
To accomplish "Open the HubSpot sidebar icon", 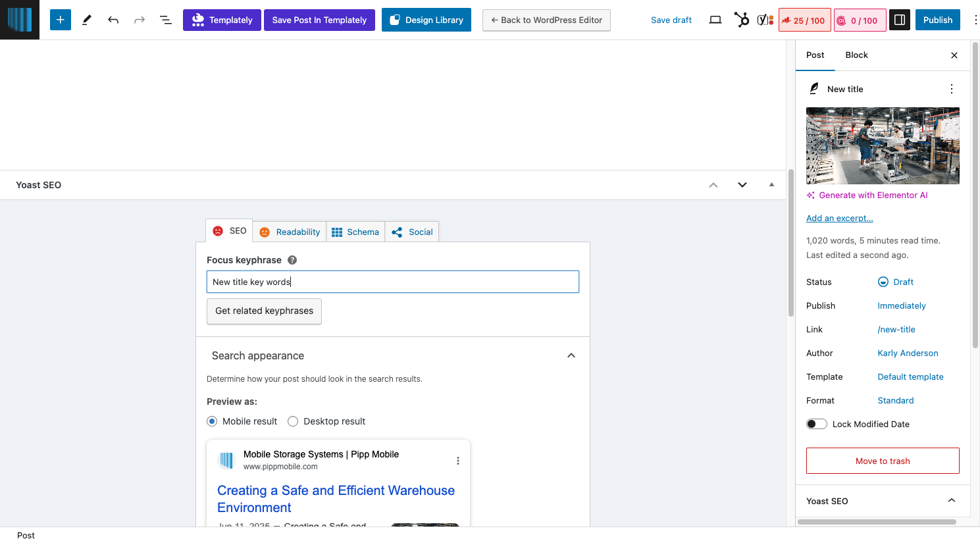I will (742, 20).
